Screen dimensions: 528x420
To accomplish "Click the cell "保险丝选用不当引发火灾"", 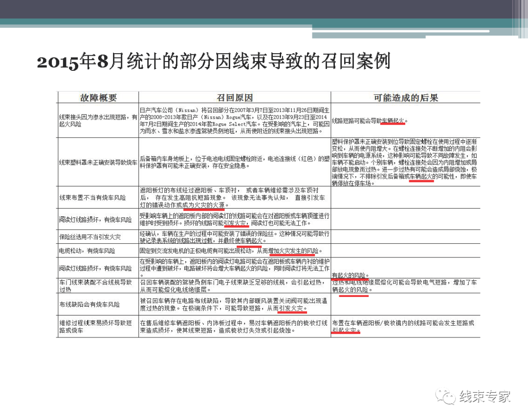I will pos(90,237).
